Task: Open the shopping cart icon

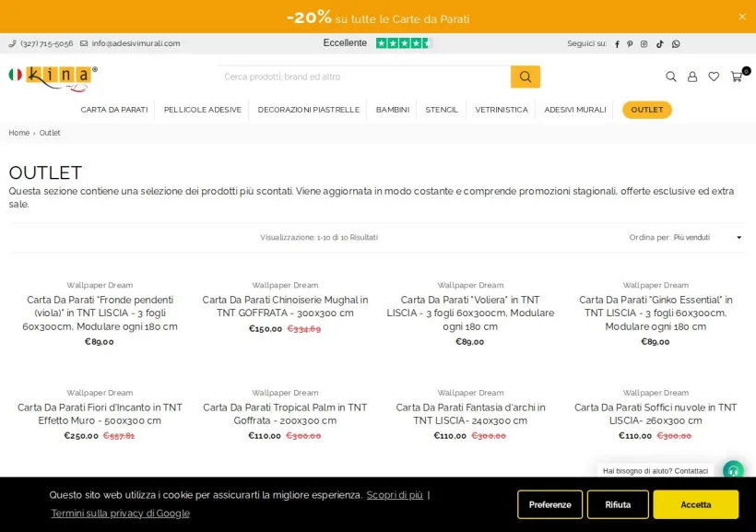Action: click(738, 77)
